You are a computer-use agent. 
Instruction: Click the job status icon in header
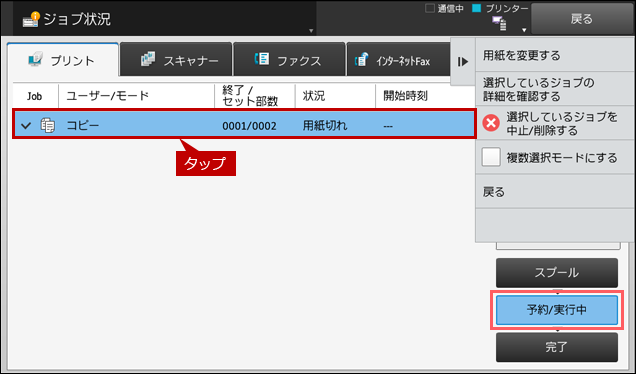tap(31, 19)
